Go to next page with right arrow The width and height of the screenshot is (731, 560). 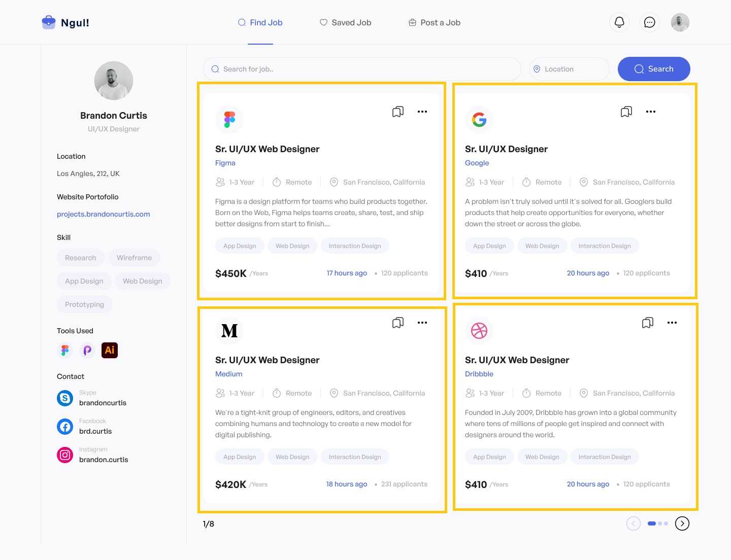[682, 523]
